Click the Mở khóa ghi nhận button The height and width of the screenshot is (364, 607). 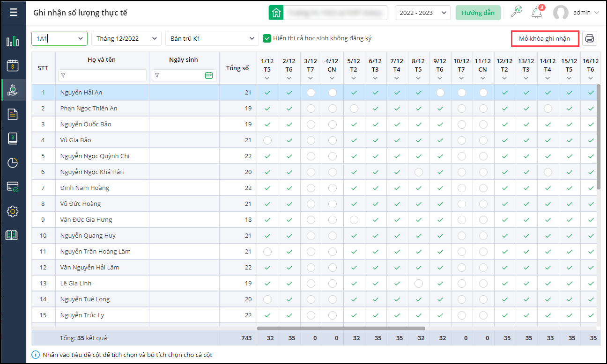(545, 38)
